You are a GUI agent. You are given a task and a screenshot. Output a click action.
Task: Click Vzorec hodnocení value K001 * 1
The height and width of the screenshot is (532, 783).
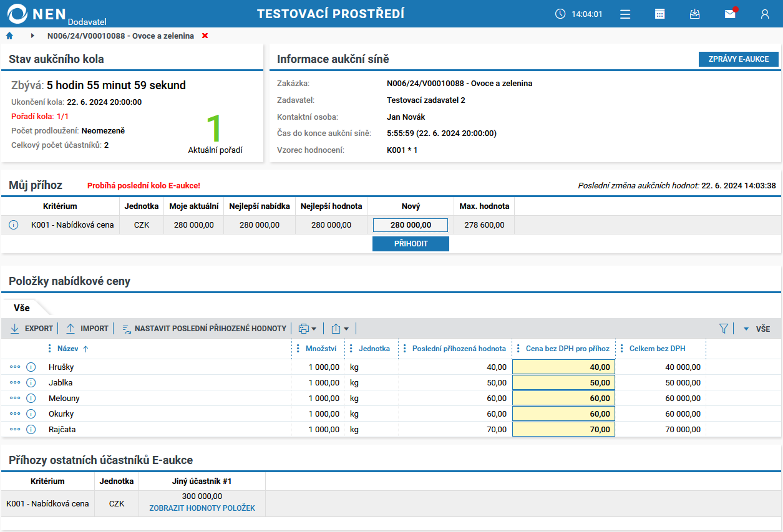(402, 150)
